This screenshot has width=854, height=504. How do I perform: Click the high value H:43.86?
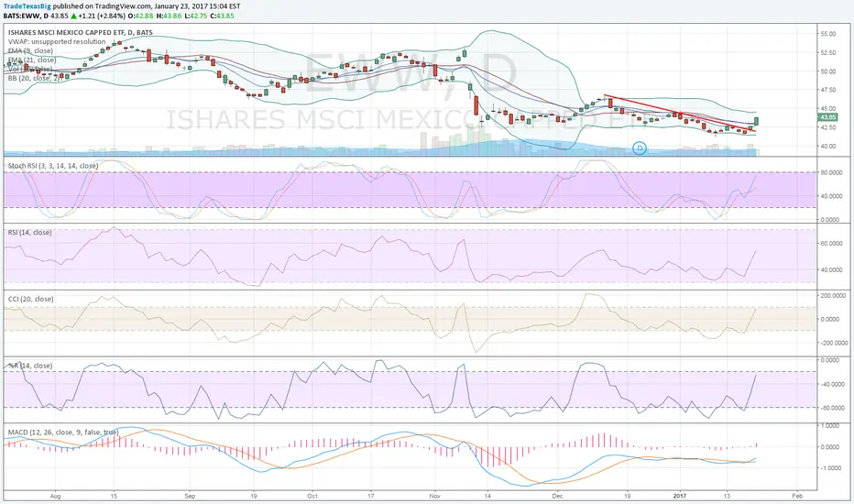point(169,16)
